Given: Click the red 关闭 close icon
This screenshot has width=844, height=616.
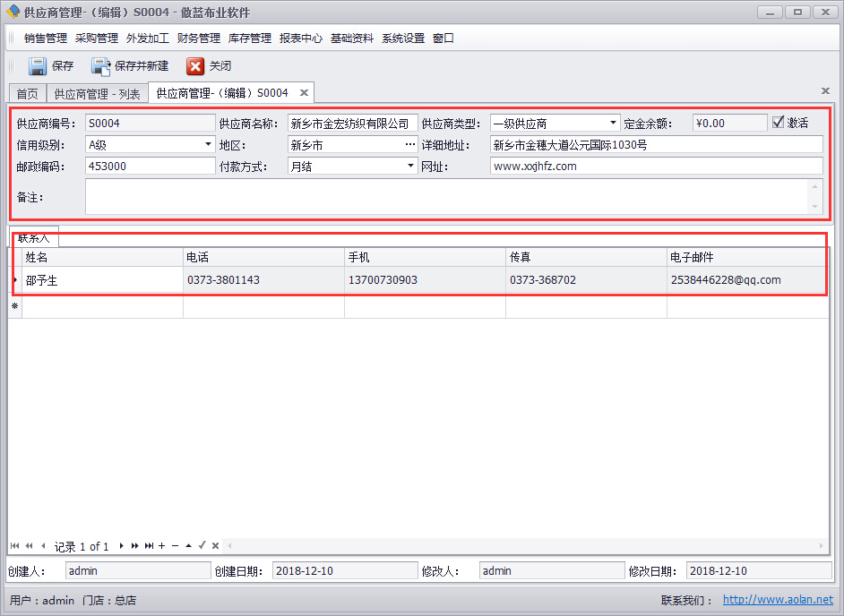Looking at the screenshot, I should 196,65.
